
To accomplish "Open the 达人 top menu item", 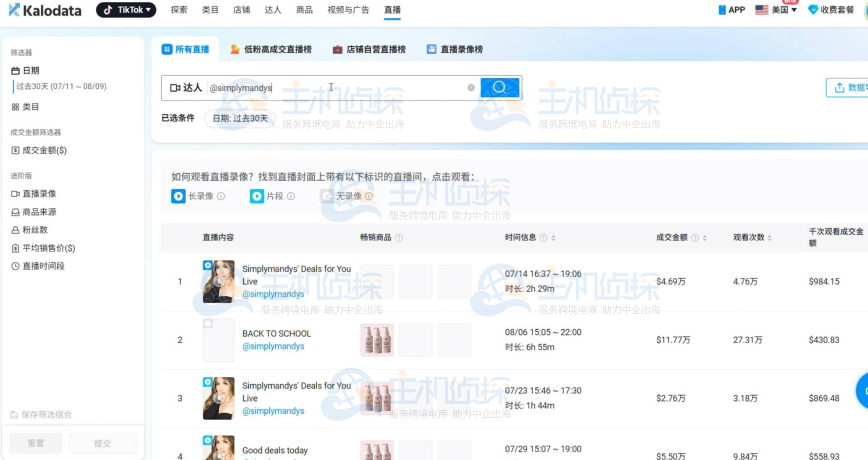I will click(273, 10).
